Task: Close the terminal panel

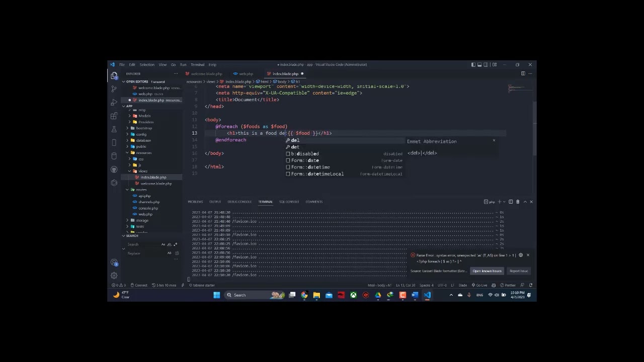Action: [x=531, y=202]
